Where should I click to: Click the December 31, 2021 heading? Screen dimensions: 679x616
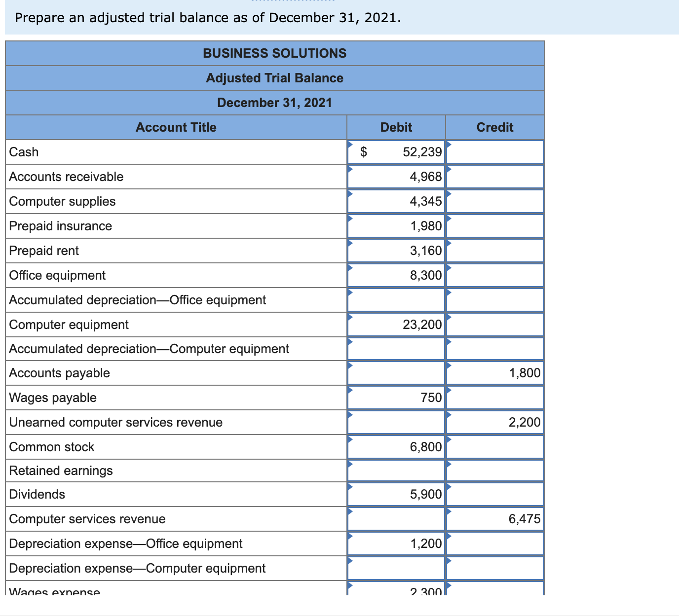[x=275, y=103]
